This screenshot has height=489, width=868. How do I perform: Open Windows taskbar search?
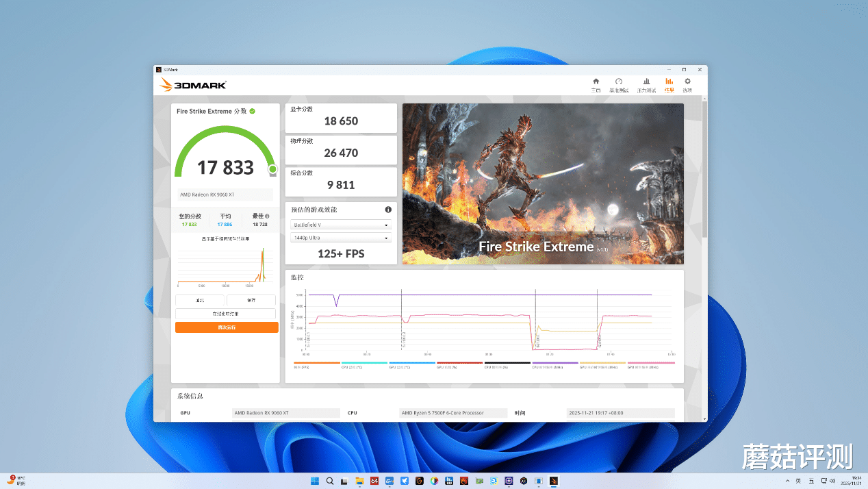[330, 481]
